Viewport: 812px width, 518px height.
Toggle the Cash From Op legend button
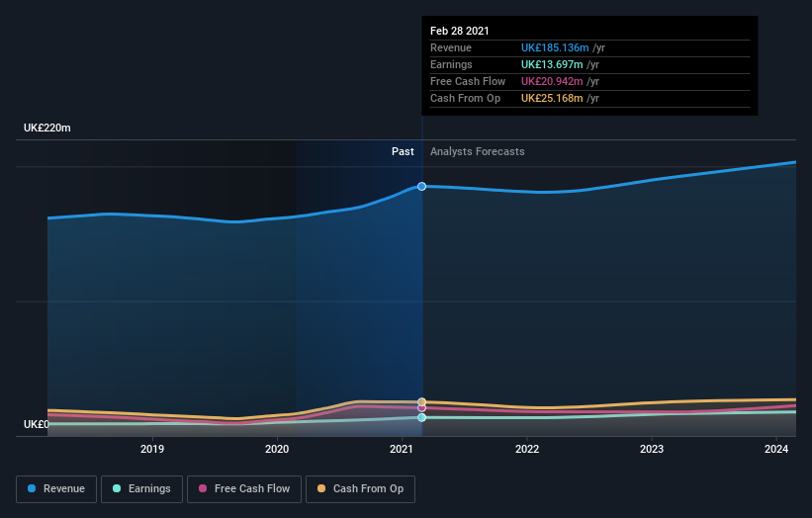[x=360, y=489]
